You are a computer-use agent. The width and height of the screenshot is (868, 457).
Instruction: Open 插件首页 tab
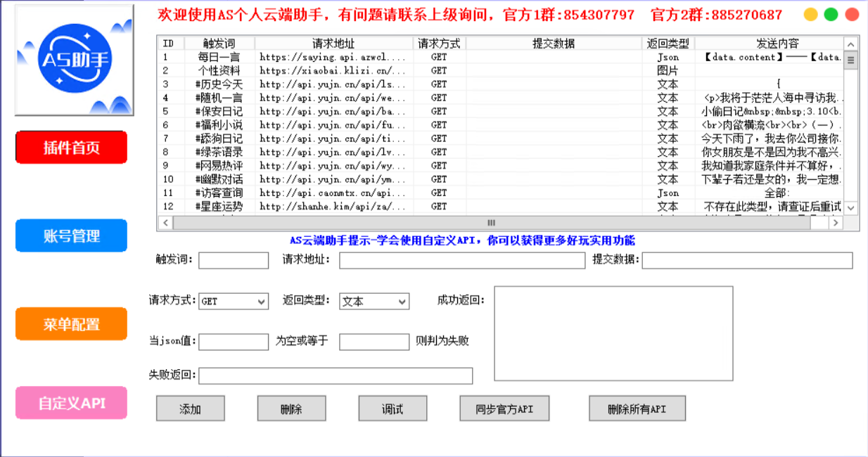(x=72, y=148)
